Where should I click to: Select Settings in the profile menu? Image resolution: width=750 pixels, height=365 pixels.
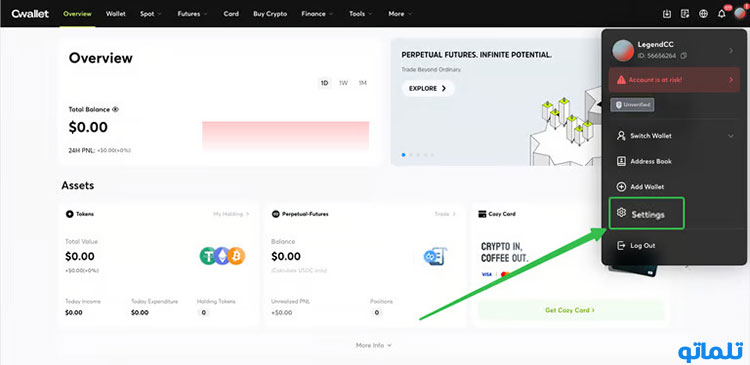[x=647, y=213]
